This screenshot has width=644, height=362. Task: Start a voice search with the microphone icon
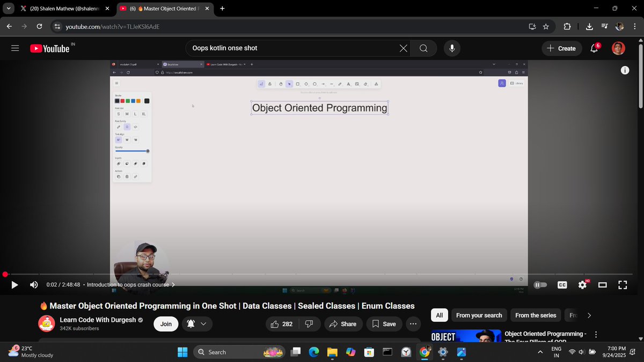click(451, 48)
